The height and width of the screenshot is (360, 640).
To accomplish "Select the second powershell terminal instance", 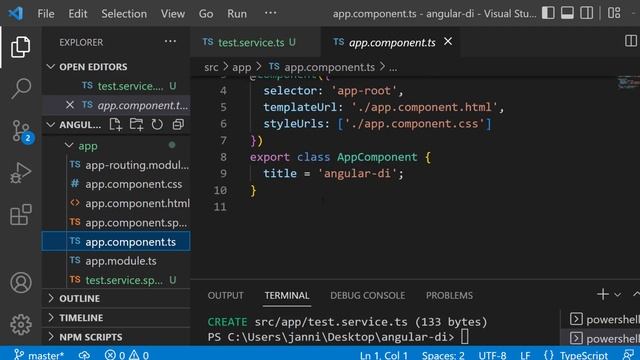I will pos(604,338).
